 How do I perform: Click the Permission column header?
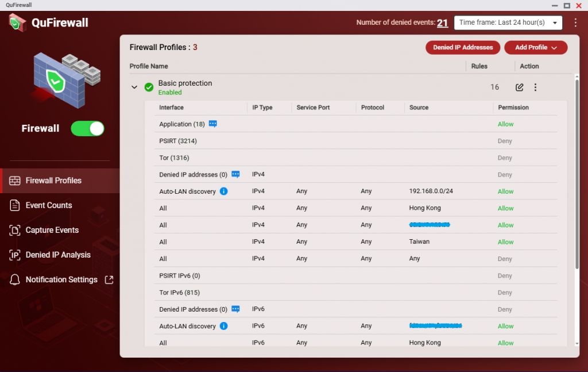(x=513, y=108)
